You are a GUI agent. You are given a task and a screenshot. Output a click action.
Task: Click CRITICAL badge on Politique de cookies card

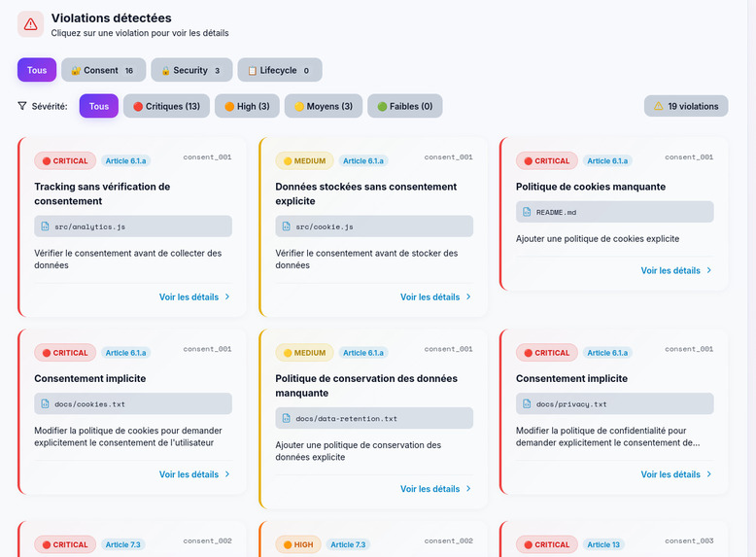(547, 161)
